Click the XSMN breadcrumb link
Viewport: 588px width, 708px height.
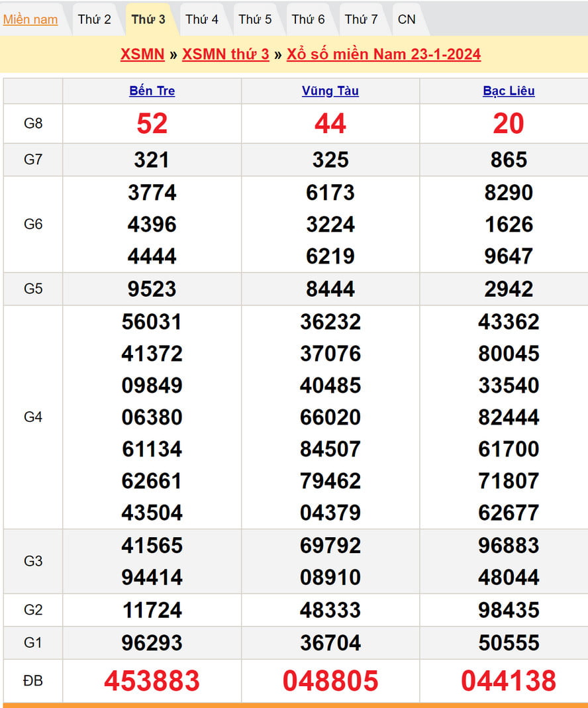pyautogui.click(x=142, y=54)
